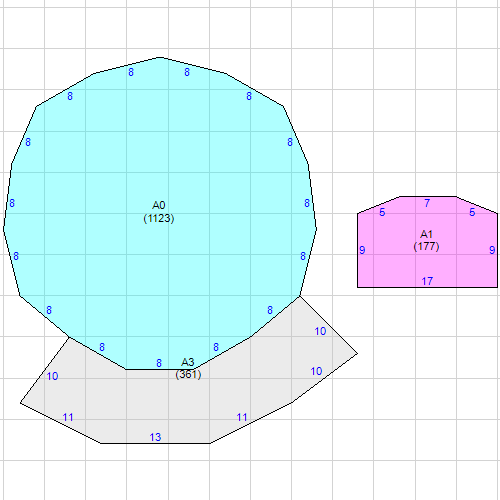Viewport: 500px width, 500px height.
Task: Click the "(177)" area value
Action: [x=426, y=246]
